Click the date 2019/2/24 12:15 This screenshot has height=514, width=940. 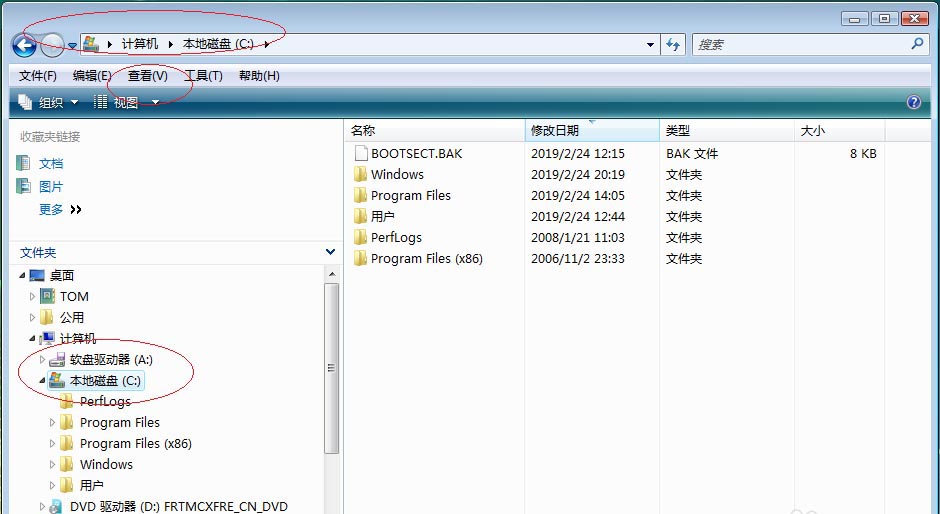point(578,154)
